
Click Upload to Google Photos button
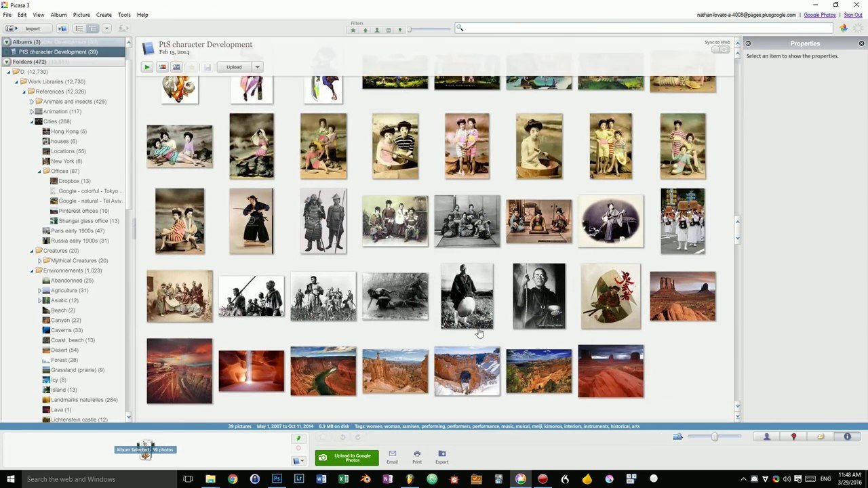click(347, 457)
